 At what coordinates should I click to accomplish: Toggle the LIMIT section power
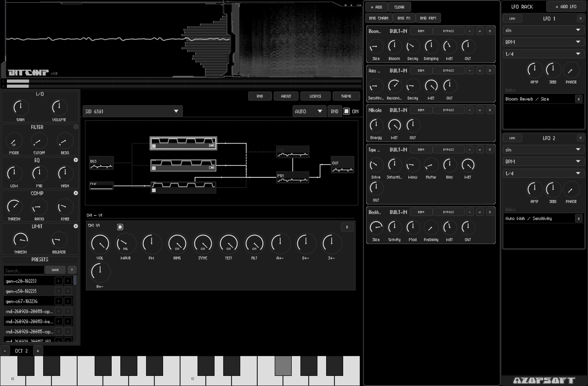[x=76, y=226]
